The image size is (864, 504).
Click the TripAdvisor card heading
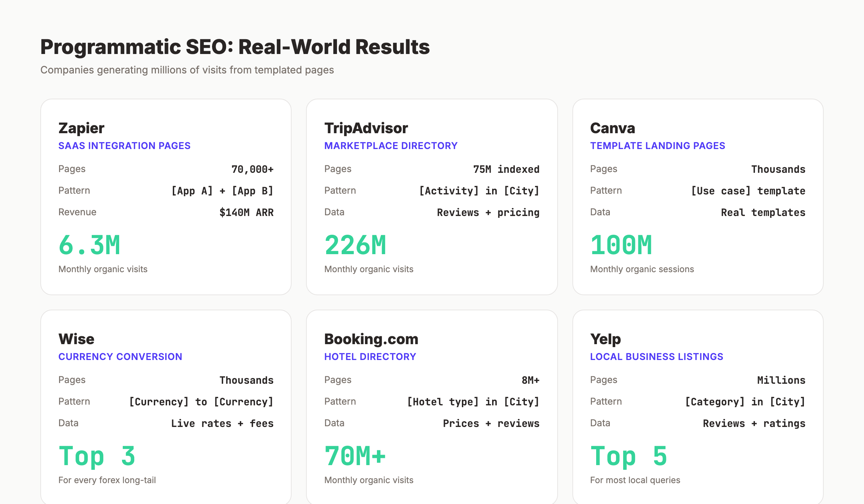coord(366,128)
